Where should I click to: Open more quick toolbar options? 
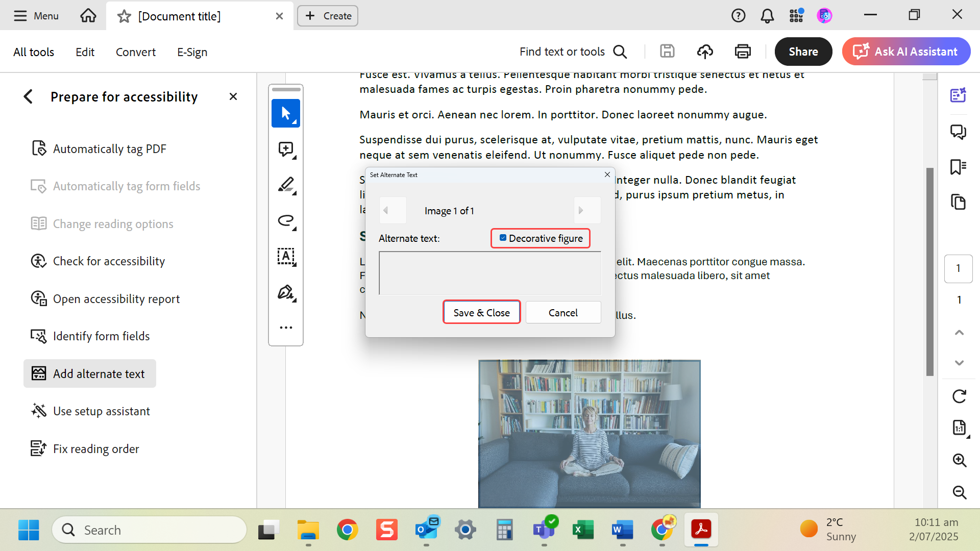(x=286, y=328)
